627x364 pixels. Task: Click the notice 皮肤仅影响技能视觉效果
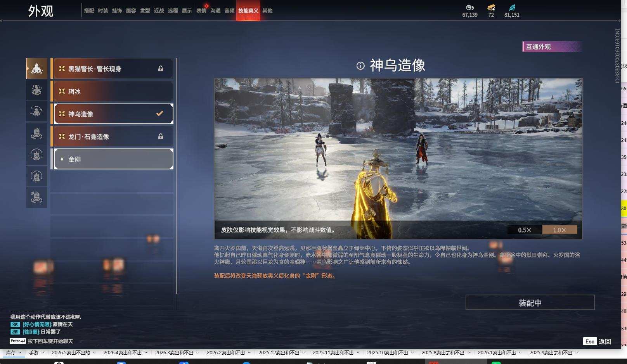click(278, 230)
